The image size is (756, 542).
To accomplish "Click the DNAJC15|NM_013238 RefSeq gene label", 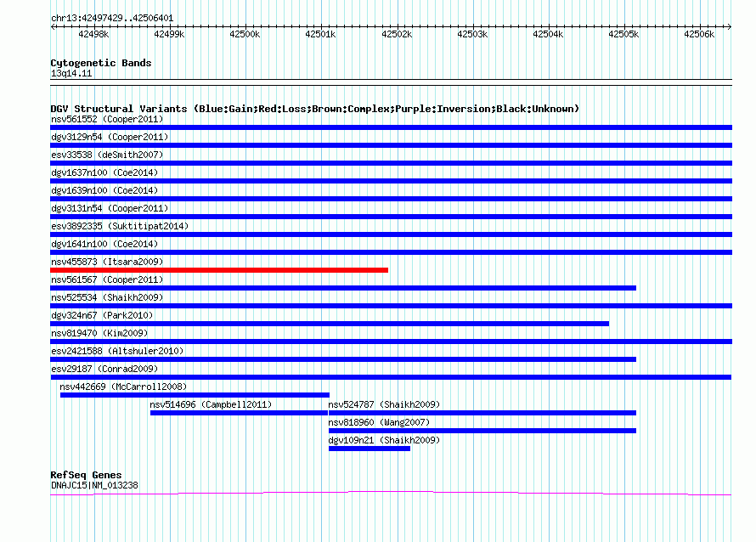I will tap(94, 485).
